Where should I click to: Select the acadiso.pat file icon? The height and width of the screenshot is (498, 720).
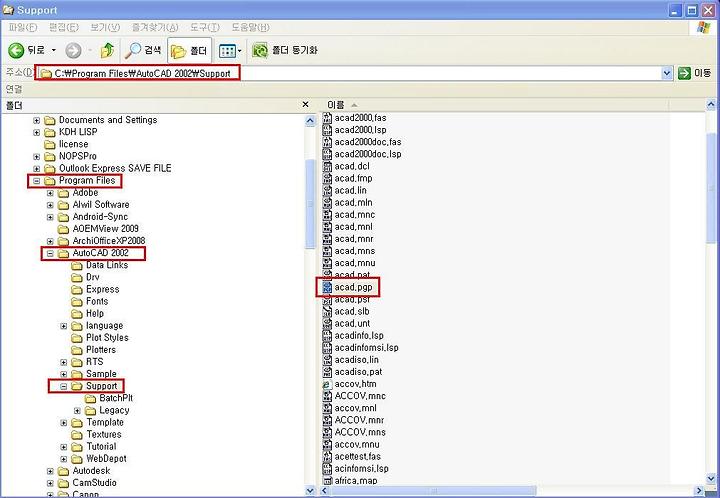[327, 372]
